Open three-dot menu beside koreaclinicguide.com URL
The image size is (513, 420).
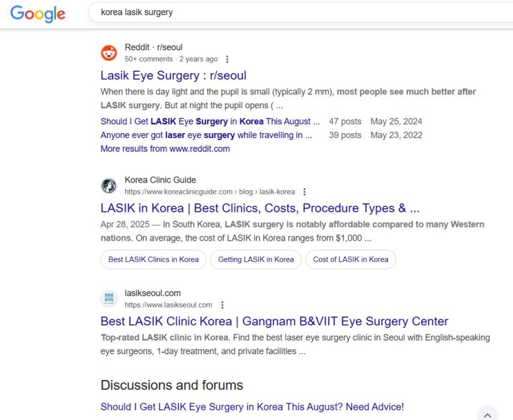304,192
